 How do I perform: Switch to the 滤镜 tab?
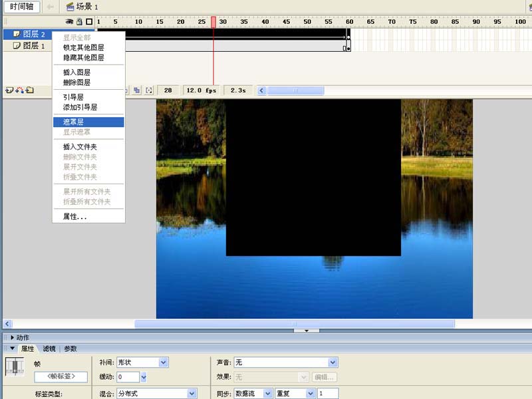[49, 348]
